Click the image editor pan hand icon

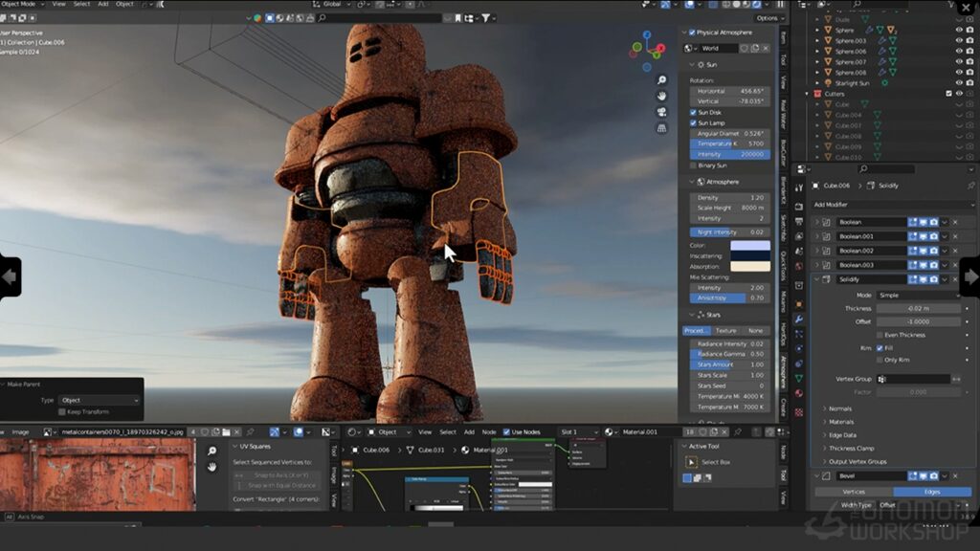tap(212, 467)
